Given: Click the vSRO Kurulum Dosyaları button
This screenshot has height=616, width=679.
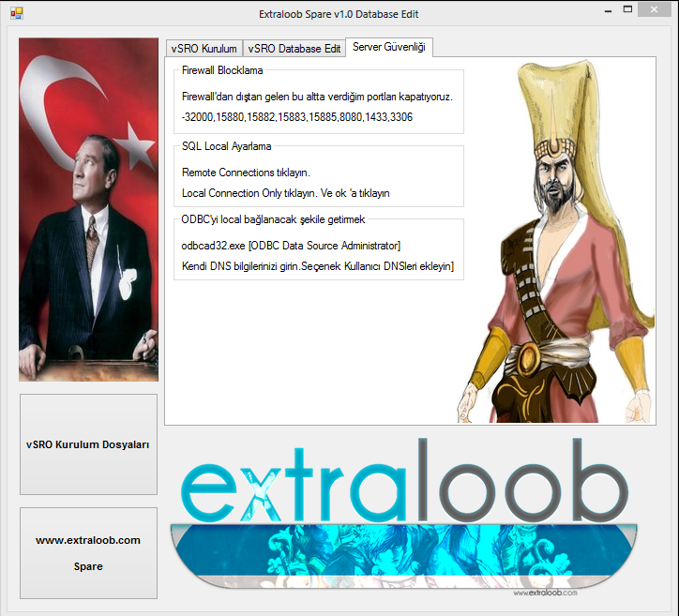Looking at the screenshot, I should tap(88, 444).
